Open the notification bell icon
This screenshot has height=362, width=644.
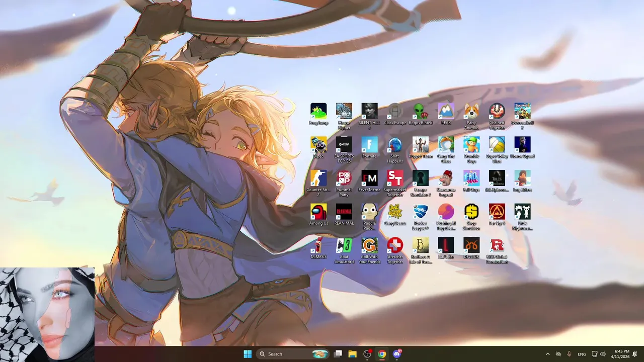(x=635, y=354)
